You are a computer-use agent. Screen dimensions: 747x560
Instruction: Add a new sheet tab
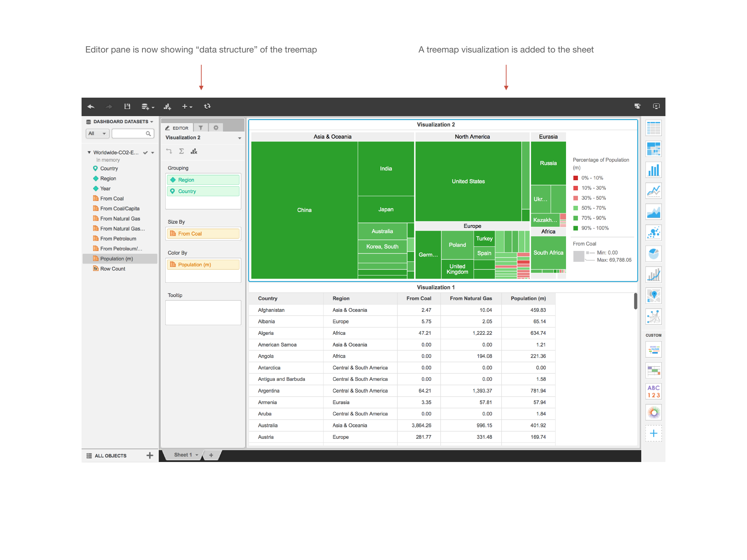click(x=211, y=455)
